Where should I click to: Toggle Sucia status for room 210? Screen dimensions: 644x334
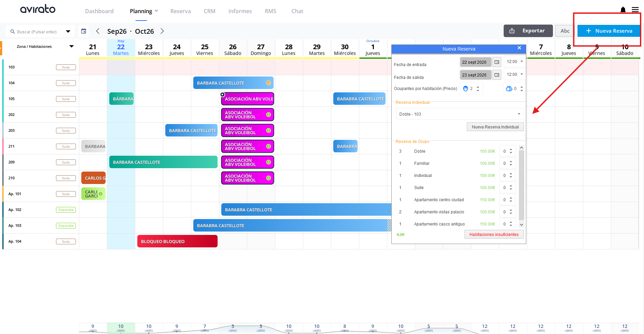pyautogui.click(x=66, y=178)
